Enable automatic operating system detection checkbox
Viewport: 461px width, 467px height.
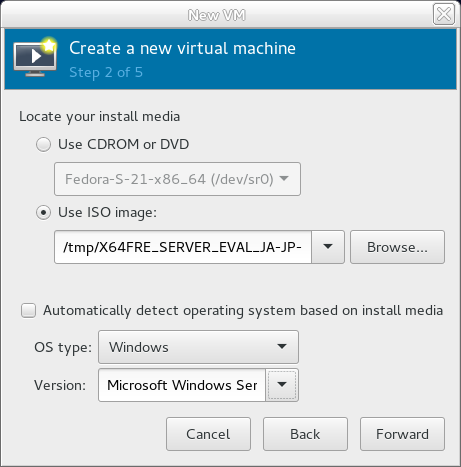coord(28,311)
